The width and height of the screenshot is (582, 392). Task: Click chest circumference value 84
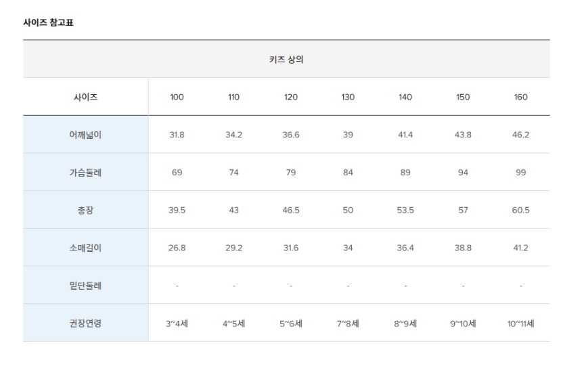click(x=348, y=173)
